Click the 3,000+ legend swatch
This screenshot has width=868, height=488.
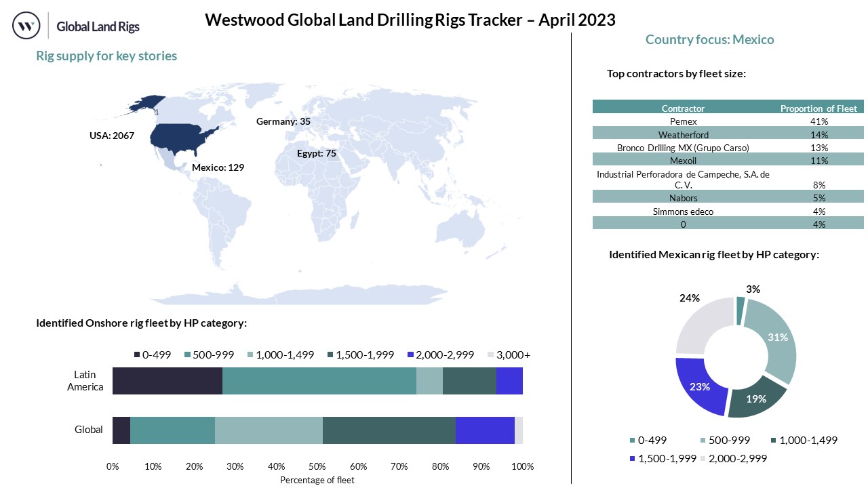491,354
